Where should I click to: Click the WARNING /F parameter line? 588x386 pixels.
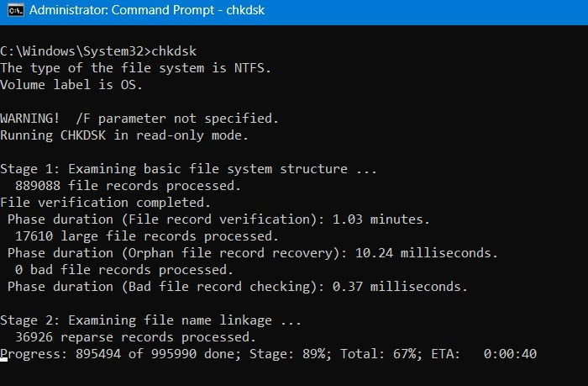click(x=139, y=119)
